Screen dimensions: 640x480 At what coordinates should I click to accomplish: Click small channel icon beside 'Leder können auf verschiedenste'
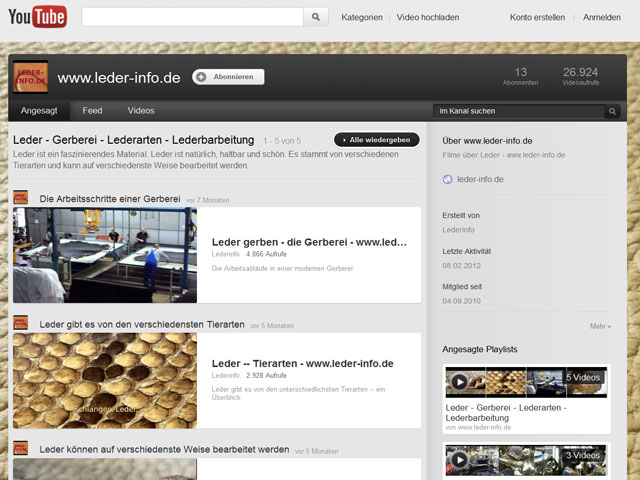20,448
